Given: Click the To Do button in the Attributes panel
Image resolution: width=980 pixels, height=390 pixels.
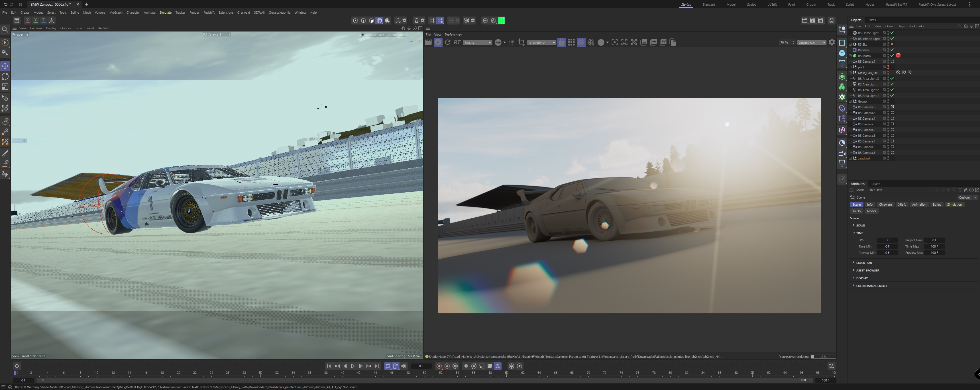Looking at the screenshot, I should [857, 211].
